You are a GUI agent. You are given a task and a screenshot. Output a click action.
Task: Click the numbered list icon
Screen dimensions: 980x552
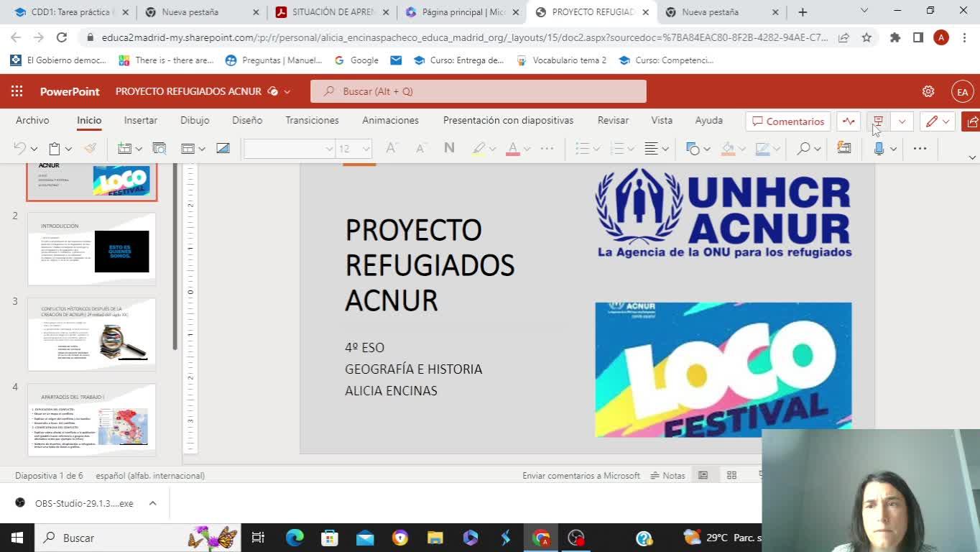(x=616, y=148)
